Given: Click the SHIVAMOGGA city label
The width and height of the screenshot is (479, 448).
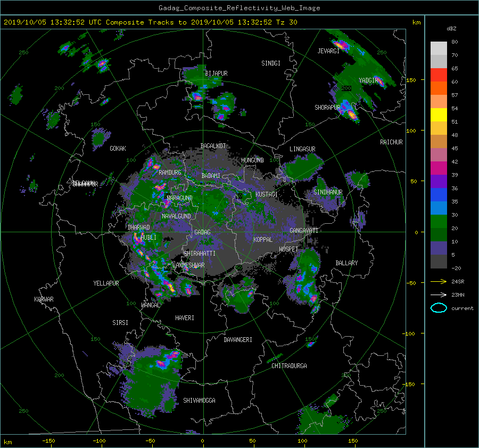Looking at the screenshot, I should (x=199, y=400).
